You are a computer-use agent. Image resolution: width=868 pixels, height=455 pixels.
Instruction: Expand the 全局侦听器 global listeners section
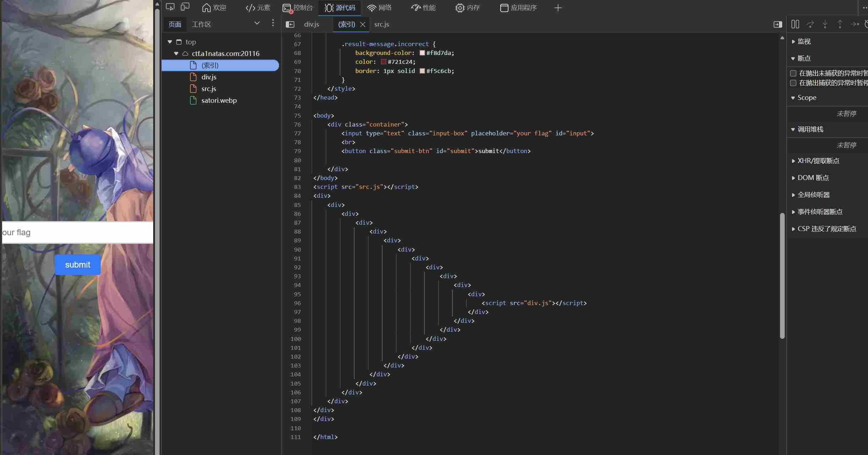(793, 195)
